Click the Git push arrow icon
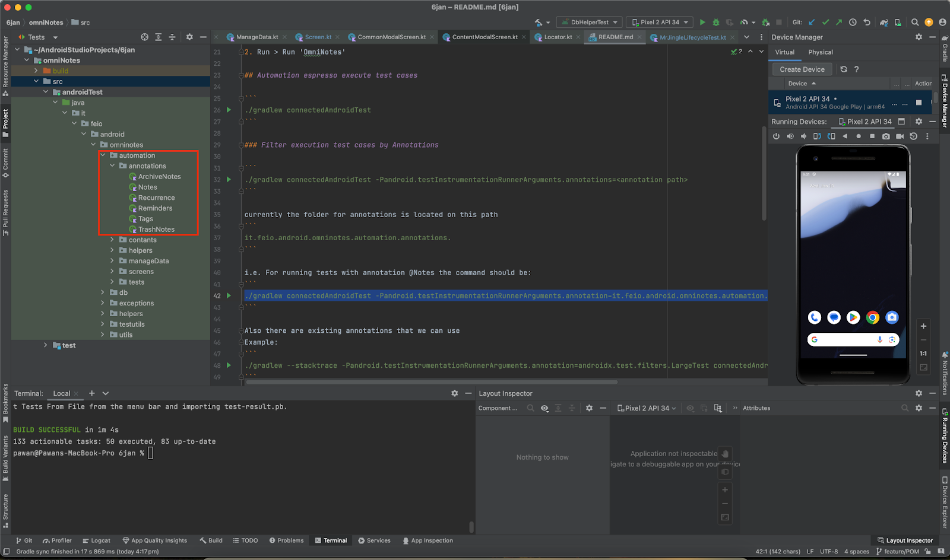 [x=839, y=23]
